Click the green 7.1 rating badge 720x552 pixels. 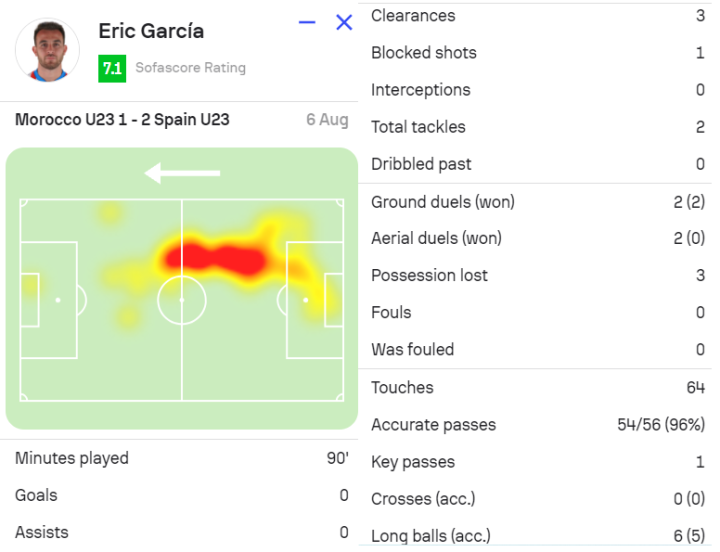click(112, 68)
